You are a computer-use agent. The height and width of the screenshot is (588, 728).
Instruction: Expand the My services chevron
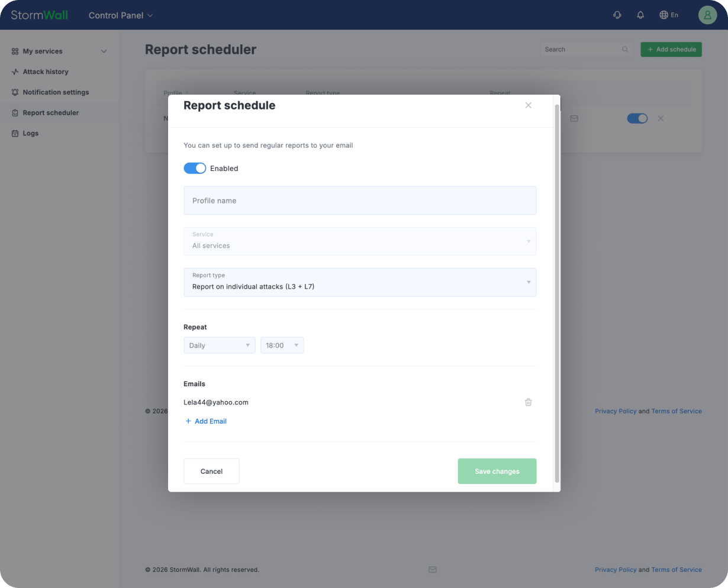pyautogui.click(x=104, y=51)
